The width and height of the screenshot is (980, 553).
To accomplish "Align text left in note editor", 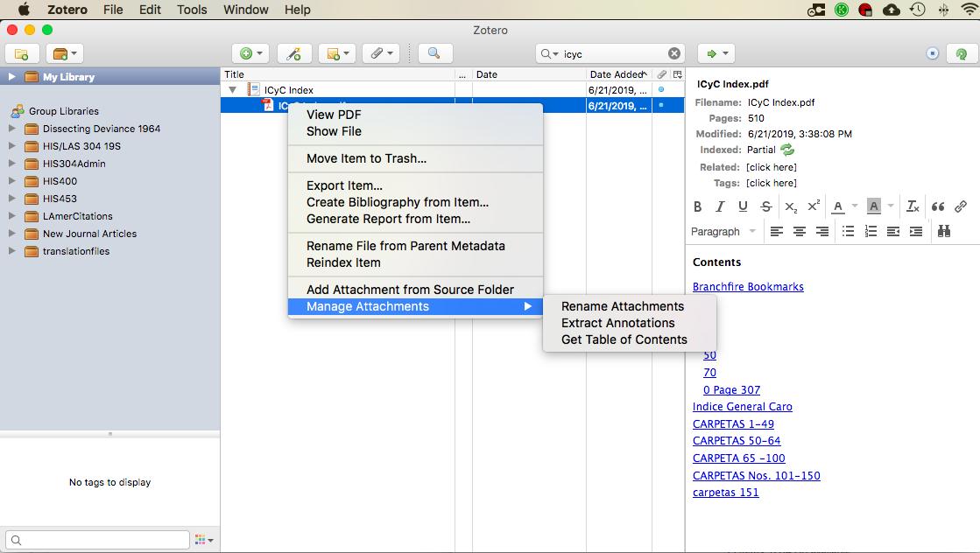I will coord(776,232).
